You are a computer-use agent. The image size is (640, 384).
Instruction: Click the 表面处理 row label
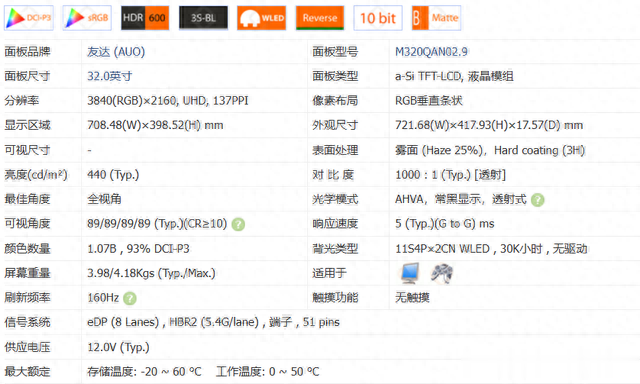point(335,150)
